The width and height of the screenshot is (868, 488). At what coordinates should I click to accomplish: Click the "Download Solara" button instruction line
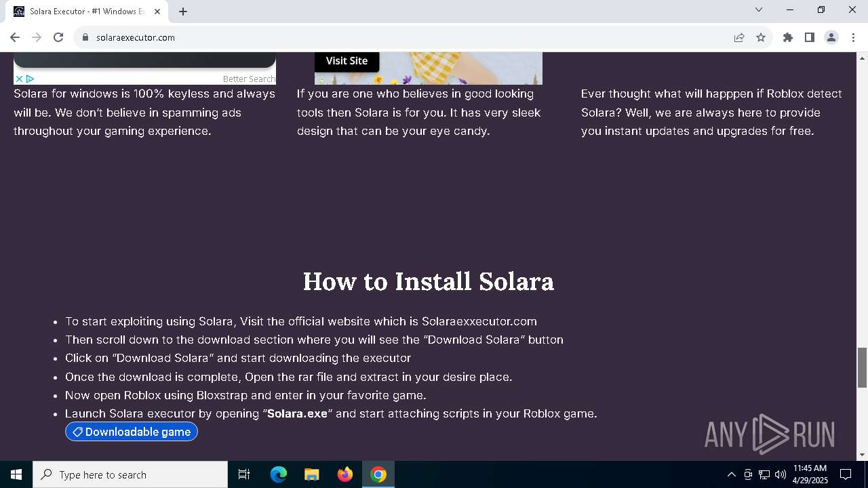(x=314, y=340)
